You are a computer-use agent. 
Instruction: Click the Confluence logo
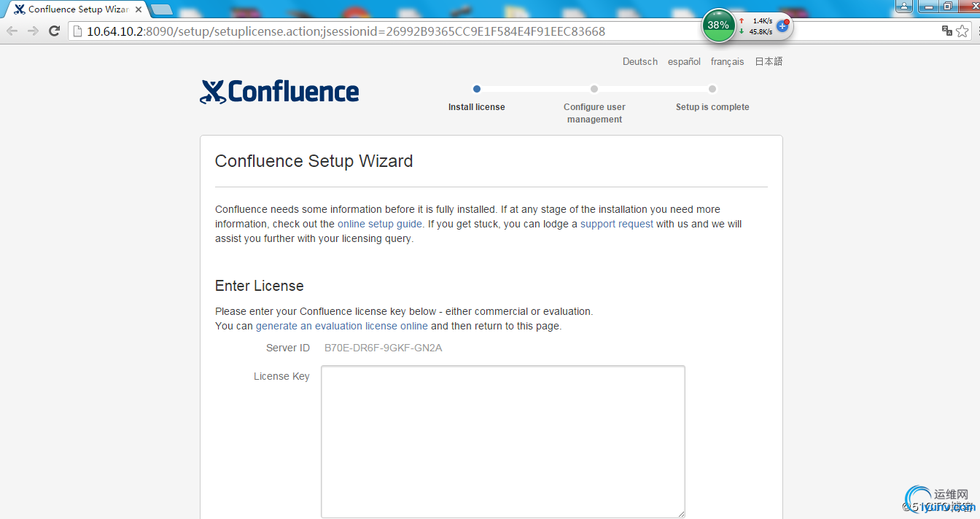point(279,92)
